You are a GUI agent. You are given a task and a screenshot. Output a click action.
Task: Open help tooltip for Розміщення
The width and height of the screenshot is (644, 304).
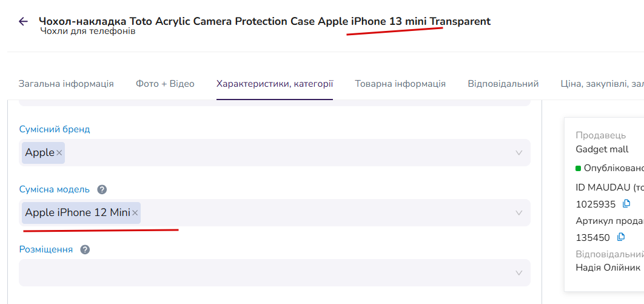pyautogui.click(x=85, y=250)
